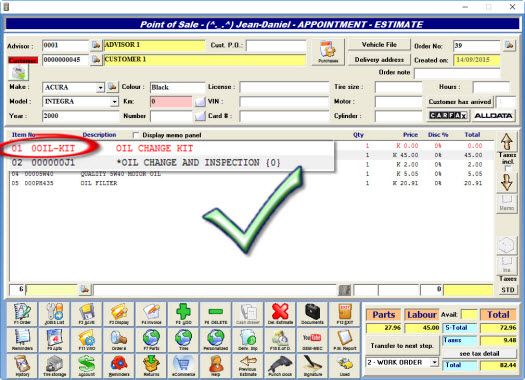Click the Tires globe icon
The height and width of the screenshot is (380, 525).
tap(183, 340)
